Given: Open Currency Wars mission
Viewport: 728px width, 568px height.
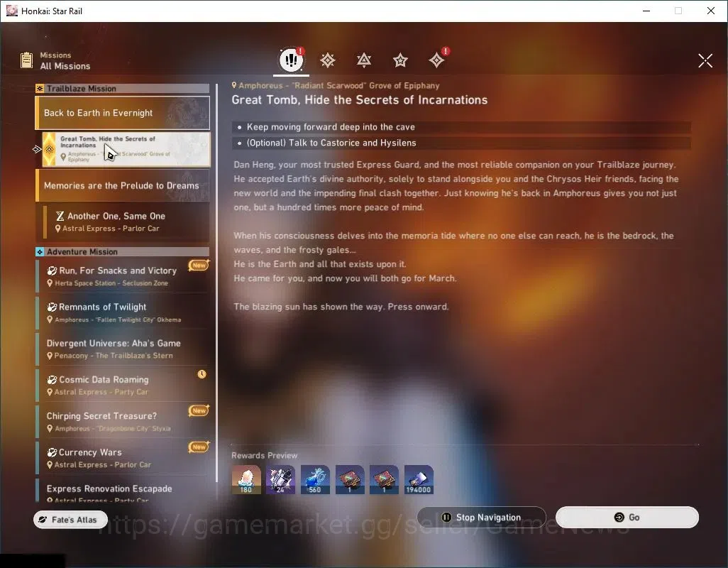Looking at the screenshot, I should pyautogui.click(x=123, y=458).
